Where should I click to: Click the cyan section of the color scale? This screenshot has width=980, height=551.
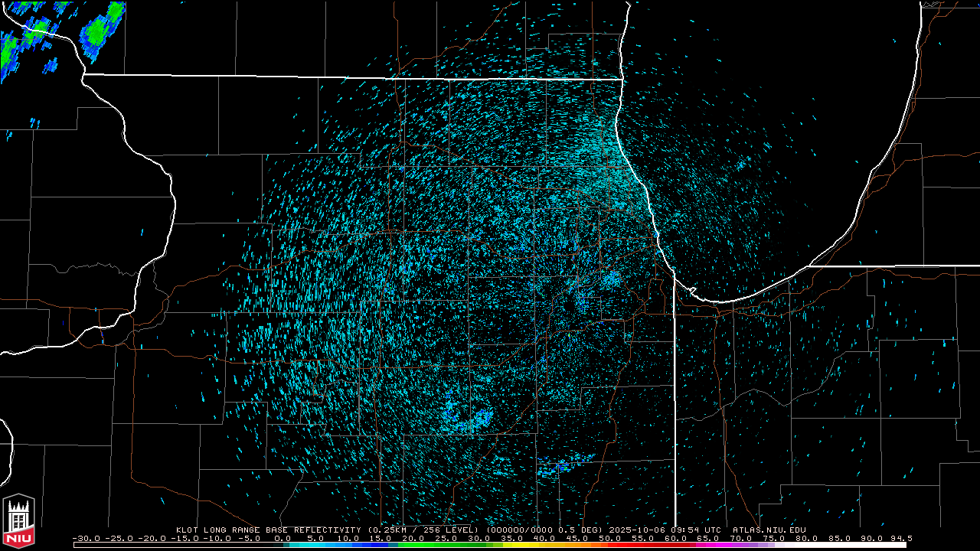322,545
